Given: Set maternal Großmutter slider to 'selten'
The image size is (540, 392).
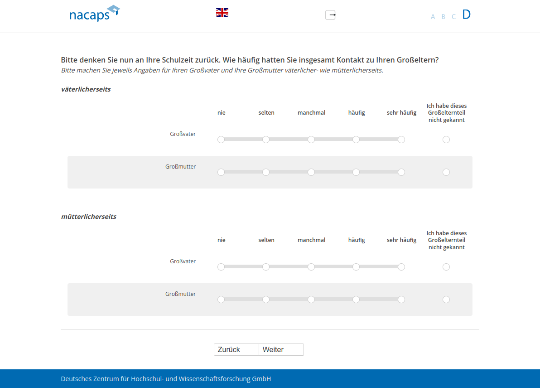Looking at the screenshot, I should coord(266,300).
